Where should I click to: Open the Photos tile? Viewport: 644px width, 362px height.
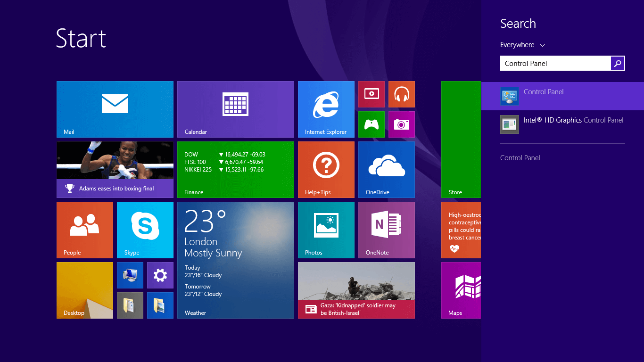pos(326,230)
